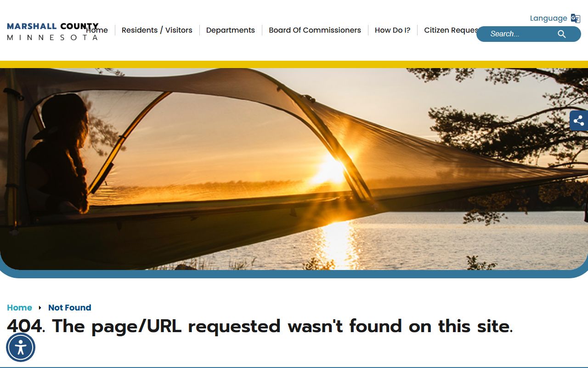Screen dimensions: 588x368
Task: Open the Residents / Visitors menu
Action: tap(157, 30)
